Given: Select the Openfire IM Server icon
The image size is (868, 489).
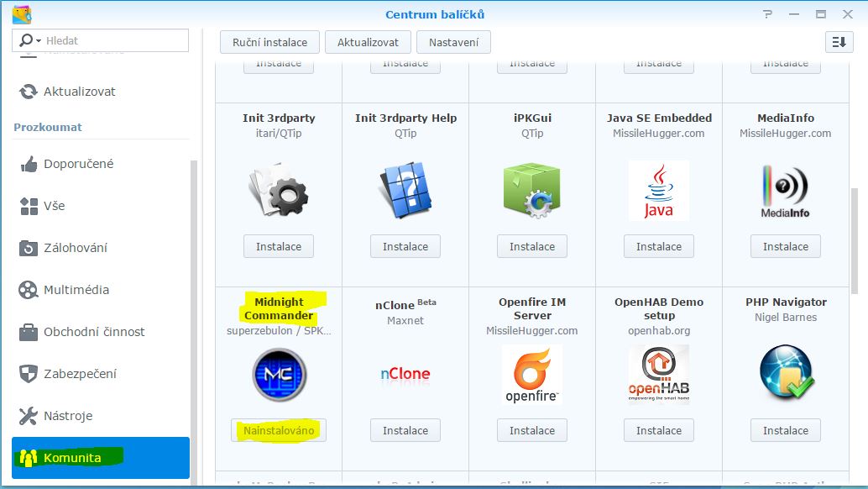Looking at the screenshot, I should pyautogui.click(x=532, y=374).
